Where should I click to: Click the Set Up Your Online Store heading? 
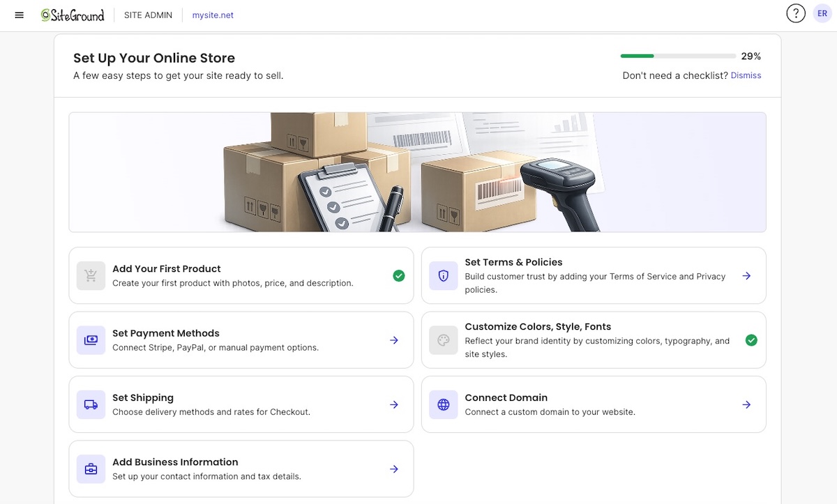(x=154, y=58)
